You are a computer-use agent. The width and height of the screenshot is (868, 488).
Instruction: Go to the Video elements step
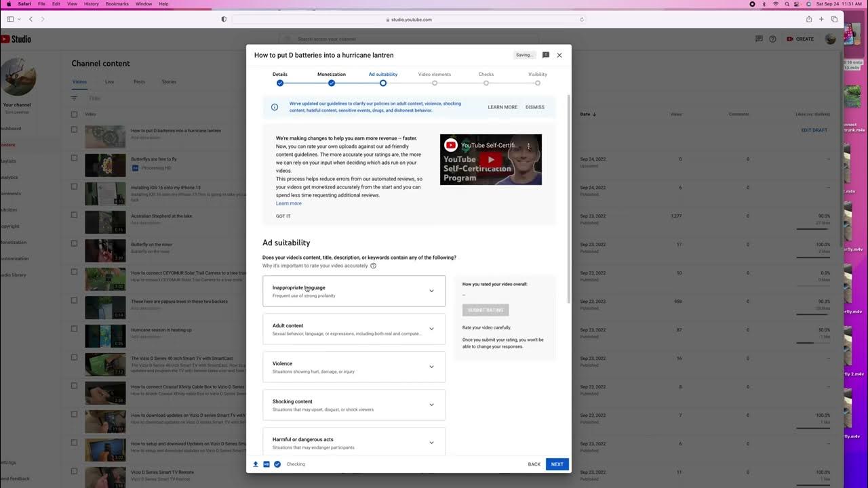tap(435, 79)
